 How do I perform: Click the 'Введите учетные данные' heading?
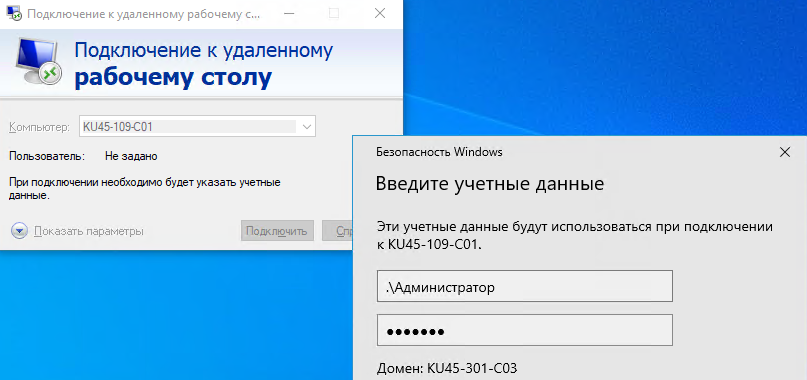[489, 184]
